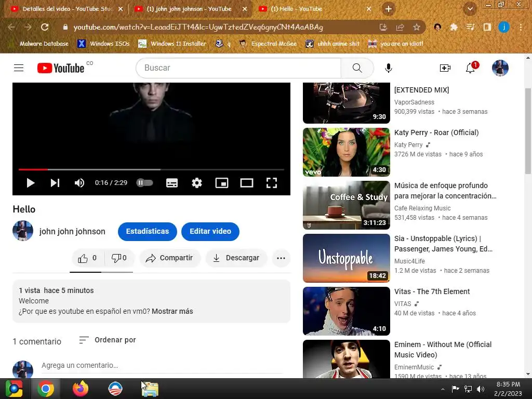Reload the page

pyautogui.click(x=45, y=27)
